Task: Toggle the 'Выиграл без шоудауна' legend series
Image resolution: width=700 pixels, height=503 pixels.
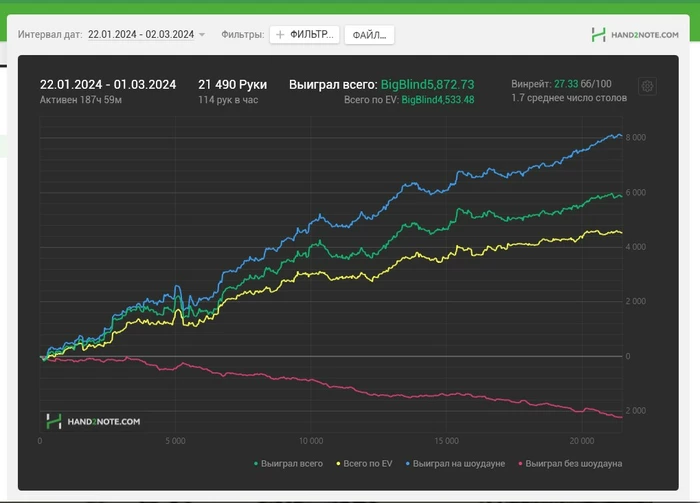Action: (x=570, y=464)
